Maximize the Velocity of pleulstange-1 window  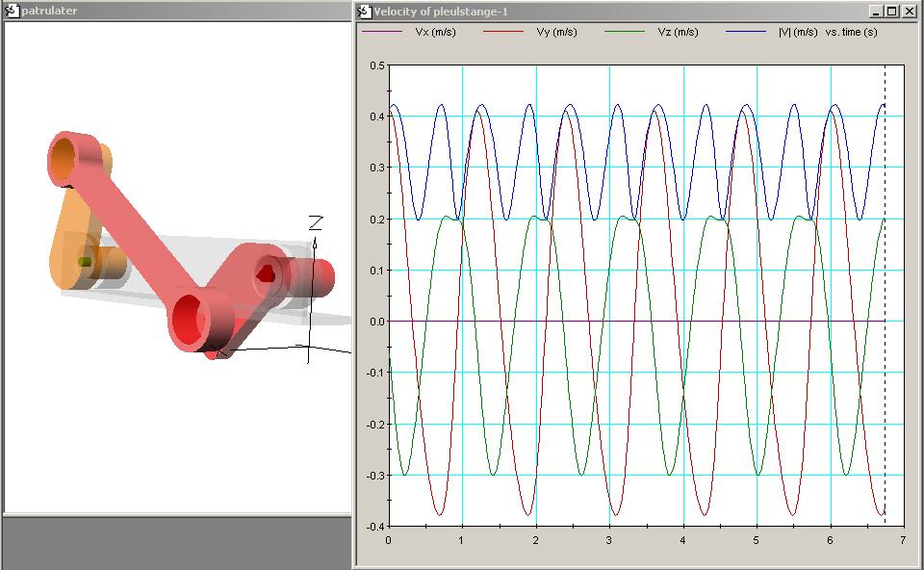tap(892, 12)
